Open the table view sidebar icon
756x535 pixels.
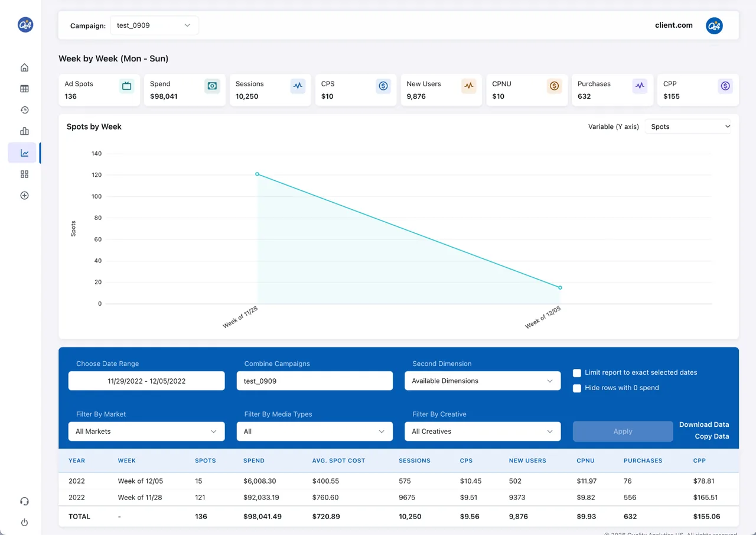(x=24, y=89)
